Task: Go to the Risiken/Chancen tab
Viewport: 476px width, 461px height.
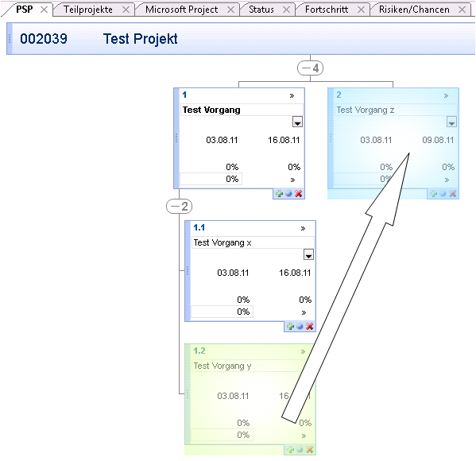Action: tap(414, 10)
